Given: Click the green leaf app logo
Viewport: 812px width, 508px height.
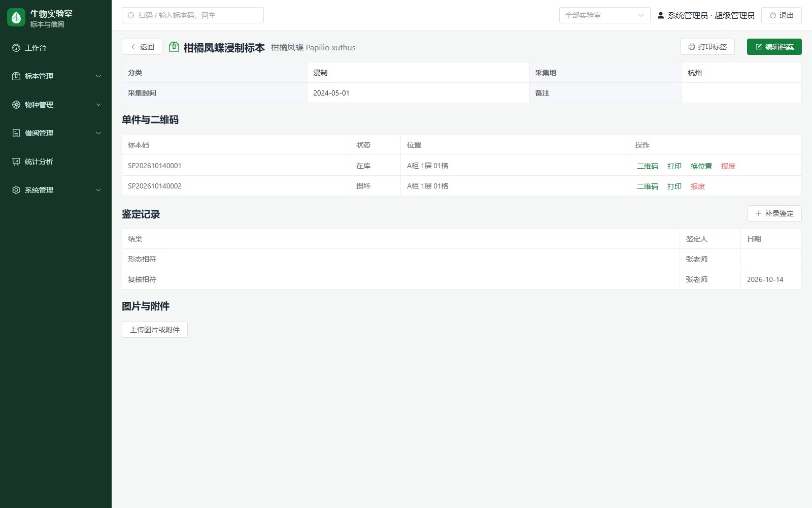Looking at the screenshot, I should tap(16, 17).
